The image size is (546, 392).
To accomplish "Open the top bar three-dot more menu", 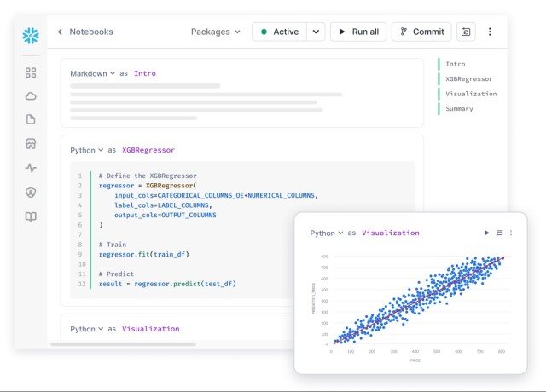I will (490, 32).
